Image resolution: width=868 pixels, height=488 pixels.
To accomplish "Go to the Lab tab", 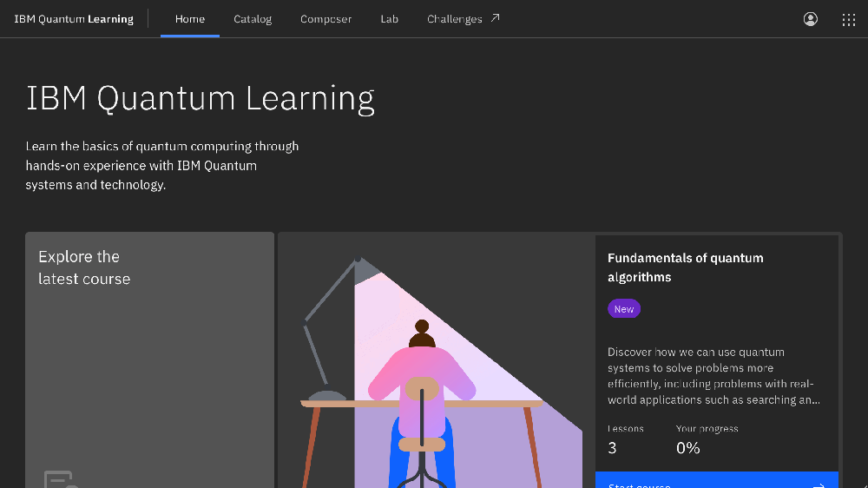I will [x=389, y=19].
